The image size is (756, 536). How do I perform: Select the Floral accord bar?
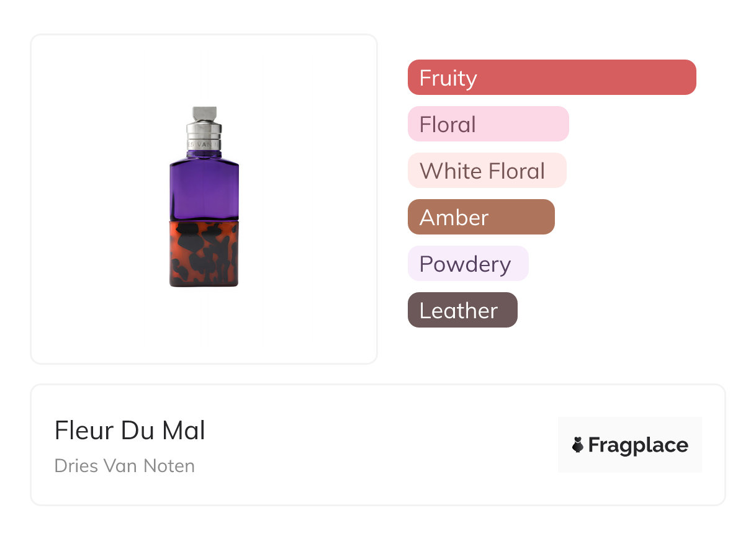coord(488,124)
